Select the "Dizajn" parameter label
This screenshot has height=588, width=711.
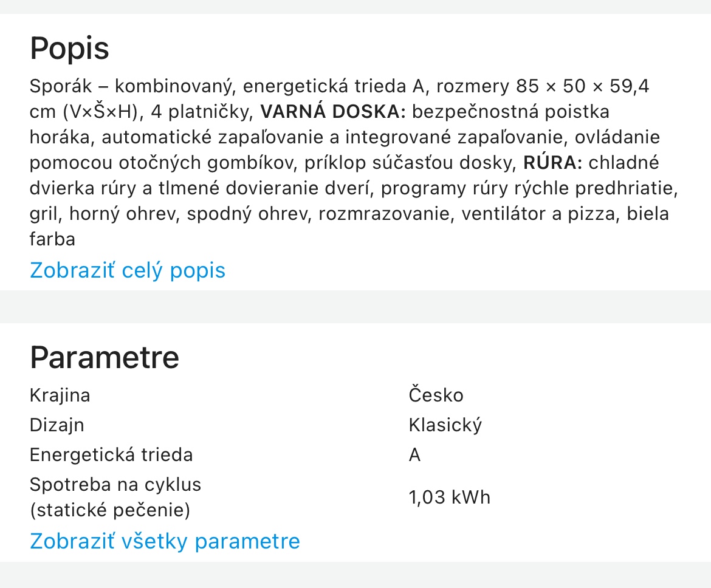click(57, 425)
